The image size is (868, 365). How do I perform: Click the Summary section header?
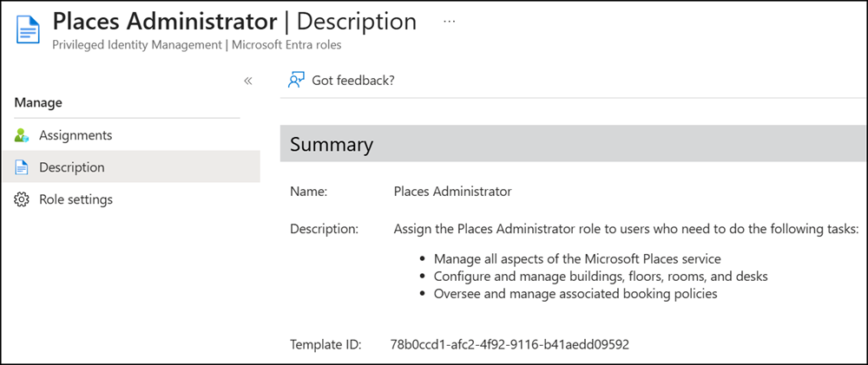coord(574,144)
